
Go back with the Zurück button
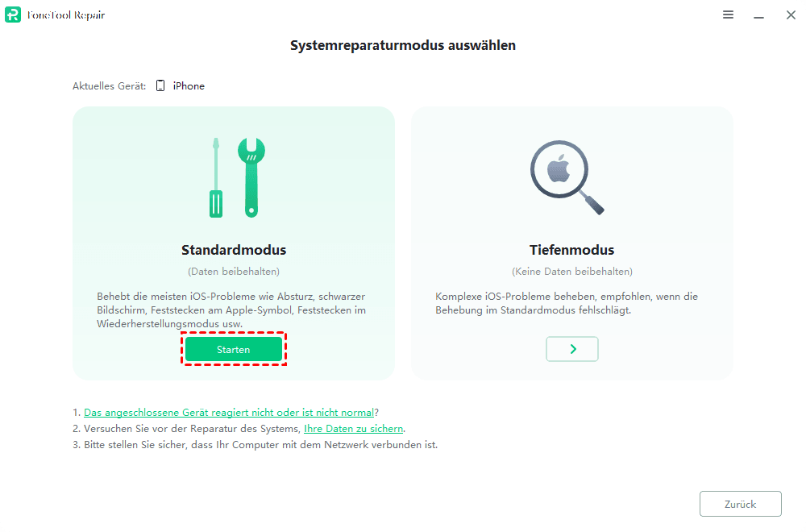click(x=740, y=505)
